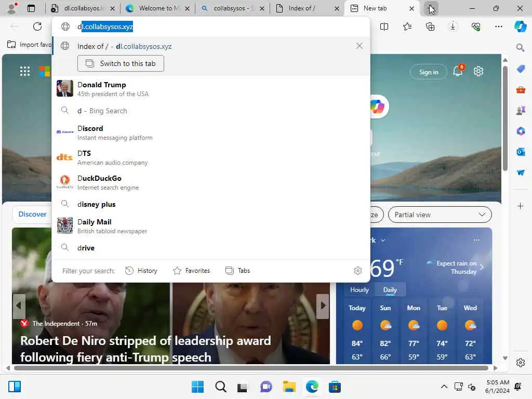Image resolution: width=532 pixels, height=399 pixels.
Task: Switch to the Index of / tab
Action: point(307,8)
